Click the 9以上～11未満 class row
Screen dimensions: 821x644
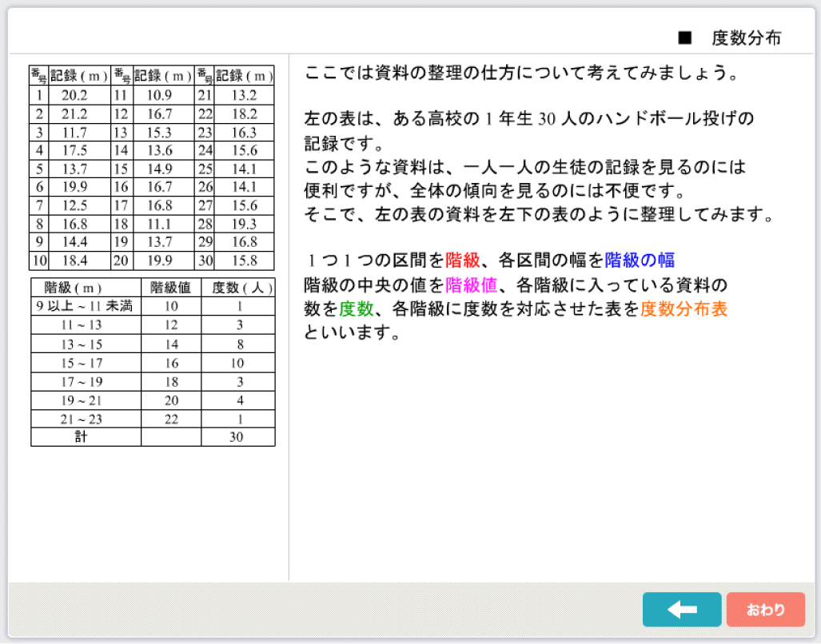tap(85, 306)
